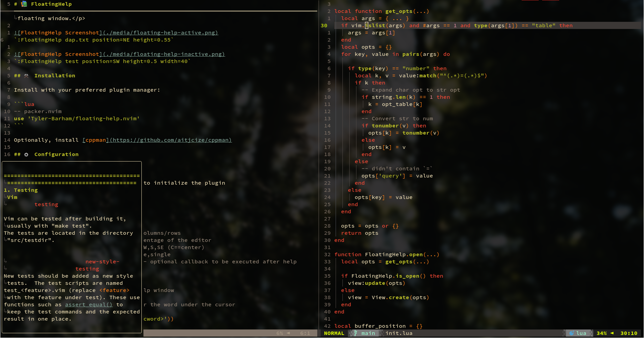Click 'return opts' line
Image resolution: width=644 pixels, height=338 pixels.
coord(359,233)
